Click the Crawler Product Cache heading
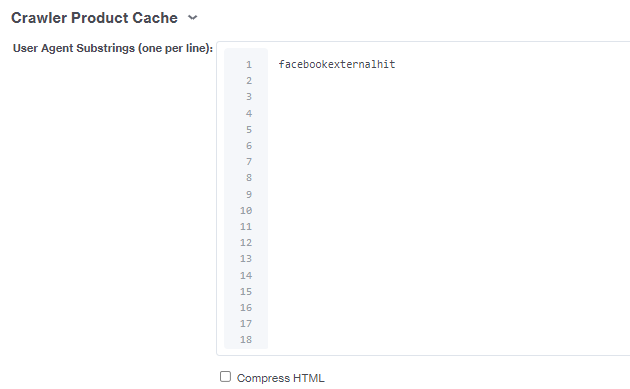Screen dimensions: 630x389 click(x=94, y=18)
